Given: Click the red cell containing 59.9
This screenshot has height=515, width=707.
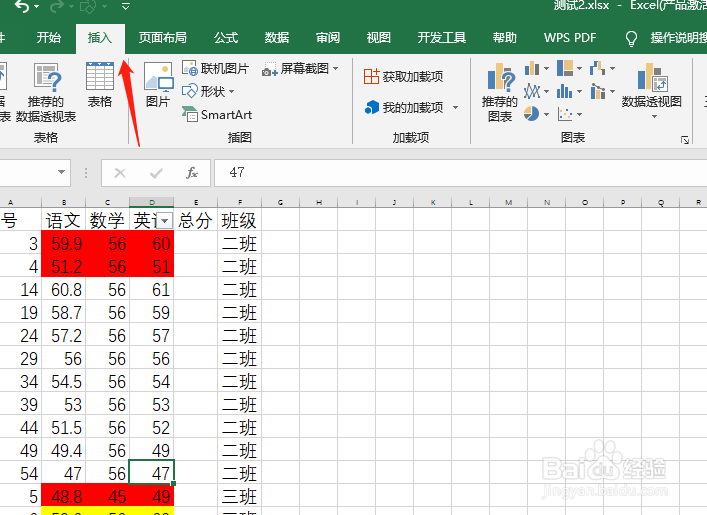Looking at the screenshot, I should (x=63, y=243).
